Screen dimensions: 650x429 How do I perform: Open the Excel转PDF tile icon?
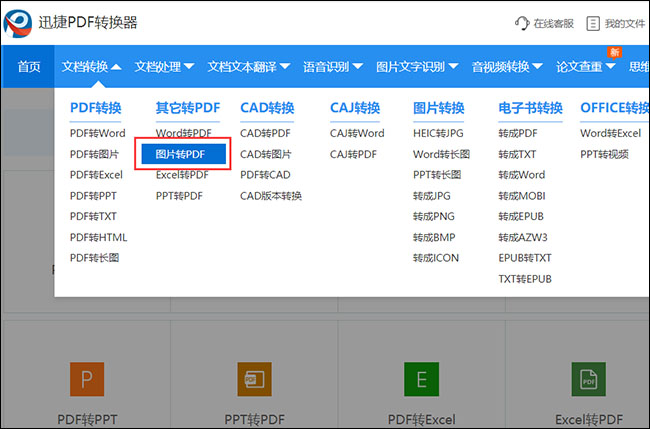(589, 379)
